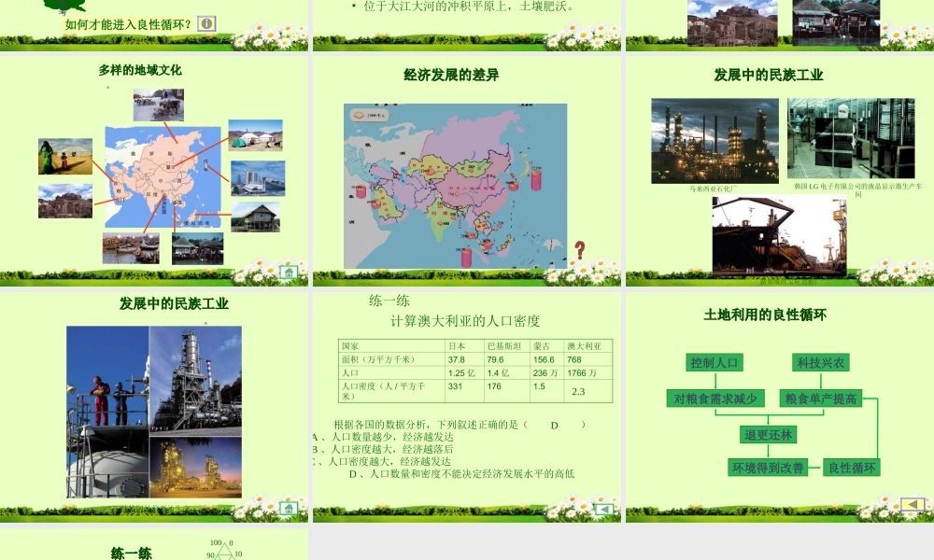Image resolution: width=934 pixels, height=560 pixels.
Task: Click option A 人口数量越少,经济越发达
Action: point(384,437)
